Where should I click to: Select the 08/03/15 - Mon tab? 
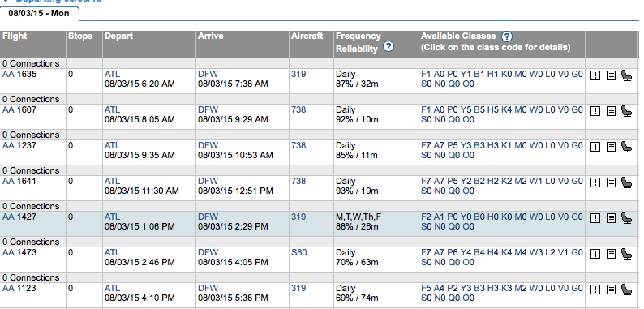39,14
